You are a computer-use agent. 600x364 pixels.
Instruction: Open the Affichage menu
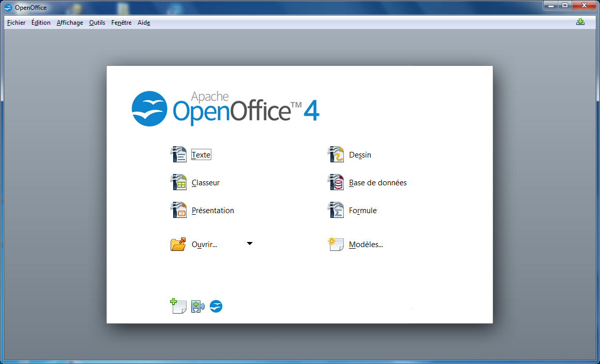pyautogui.click(x=70, y=23)
